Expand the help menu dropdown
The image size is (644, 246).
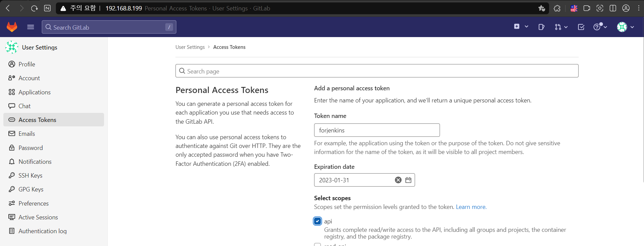tap(600, 27)
